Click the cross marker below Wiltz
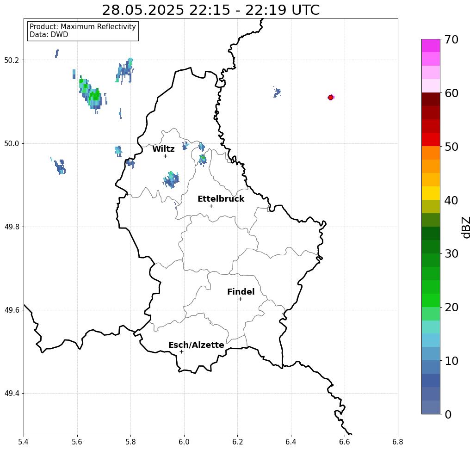Image resolution: width=476 pixels, height=450 pixels. (166, 156)
